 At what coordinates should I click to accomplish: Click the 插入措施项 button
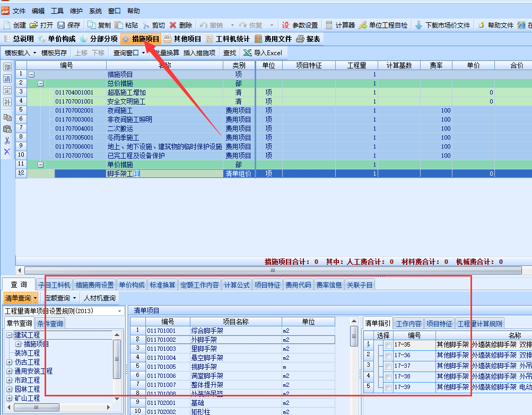click(199, 53)
